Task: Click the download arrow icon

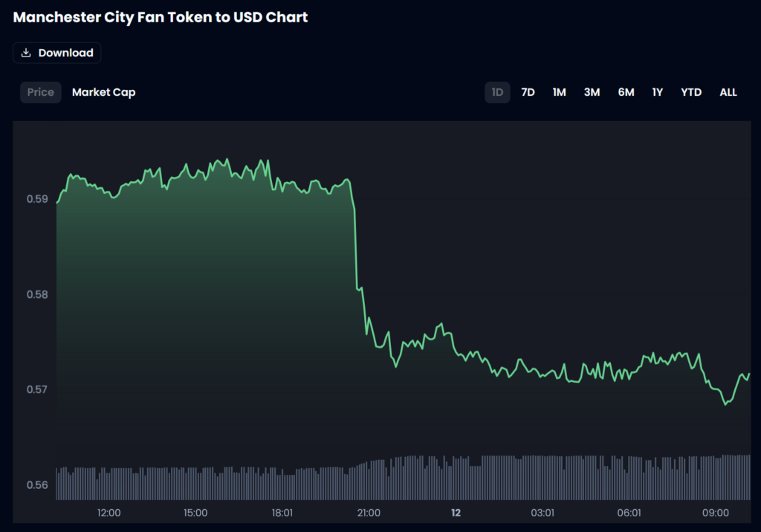Action: [x=26, y=53]
